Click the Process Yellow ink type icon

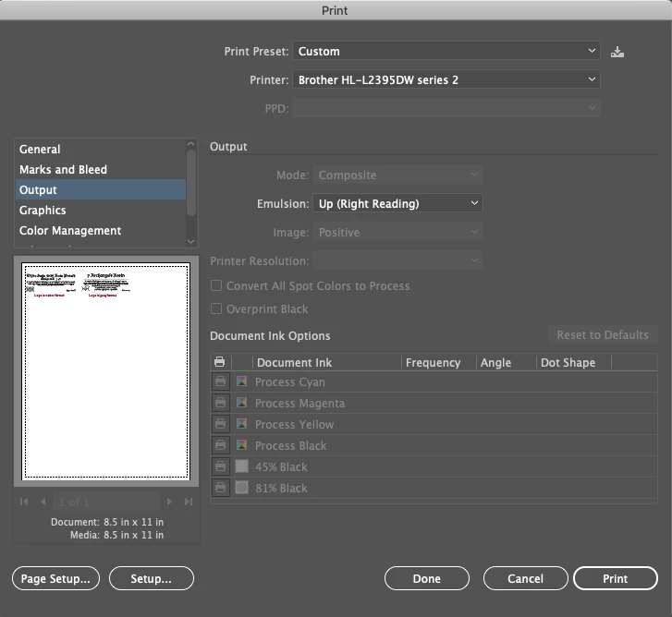coord(241,423)
